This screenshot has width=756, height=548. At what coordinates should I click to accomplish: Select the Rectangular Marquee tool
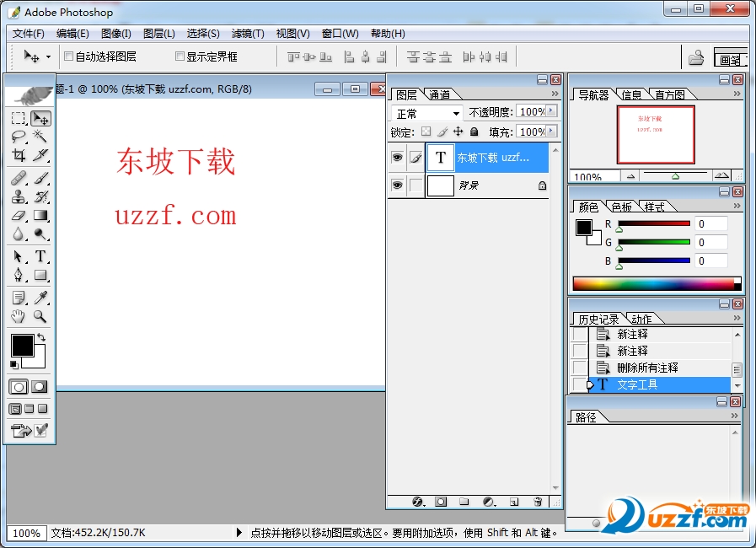19,119
